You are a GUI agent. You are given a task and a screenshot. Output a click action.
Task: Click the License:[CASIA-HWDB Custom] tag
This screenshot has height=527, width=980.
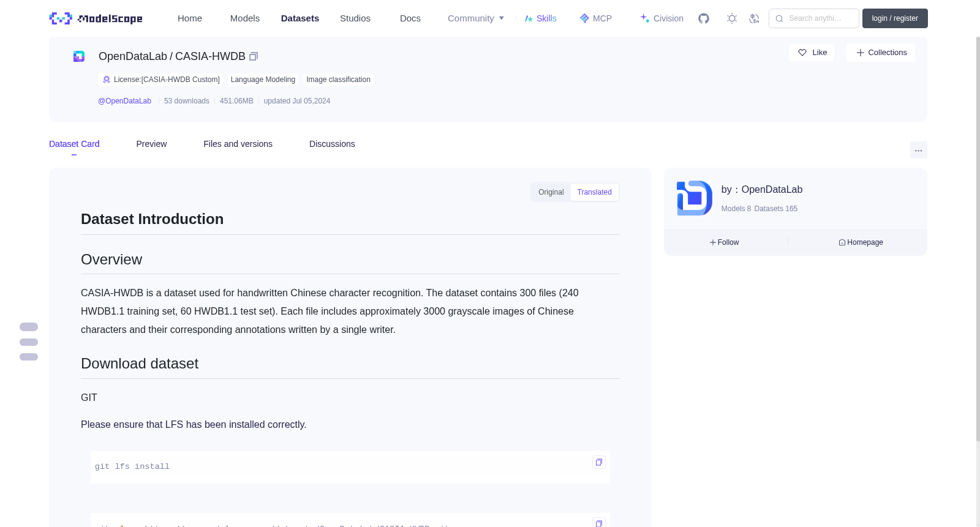[x=160, y=80]
